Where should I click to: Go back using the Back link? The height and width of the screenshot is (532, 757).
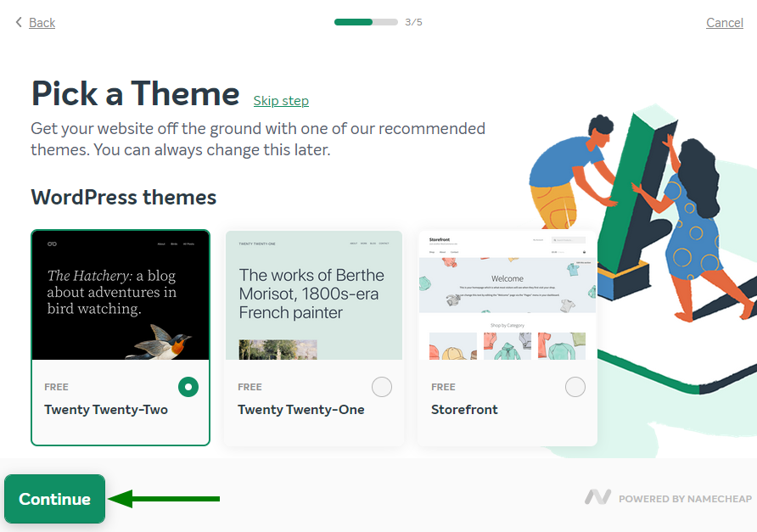tap(42, 23)
